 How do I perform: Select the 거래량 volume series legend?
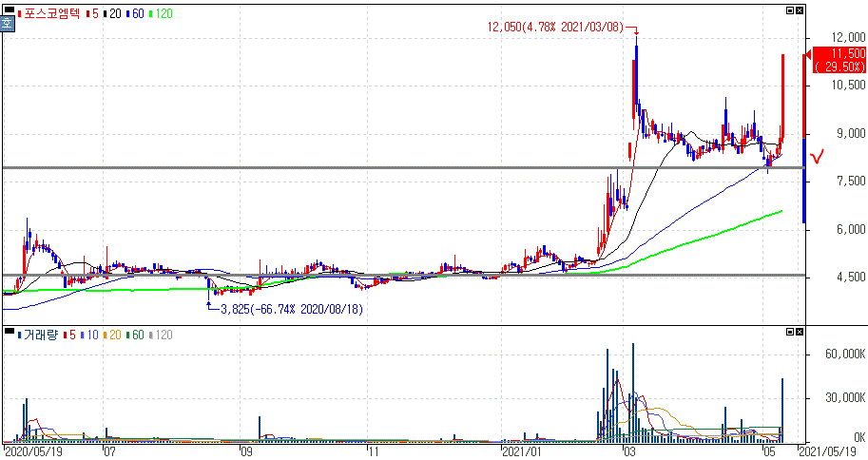(x=38, y=335)
